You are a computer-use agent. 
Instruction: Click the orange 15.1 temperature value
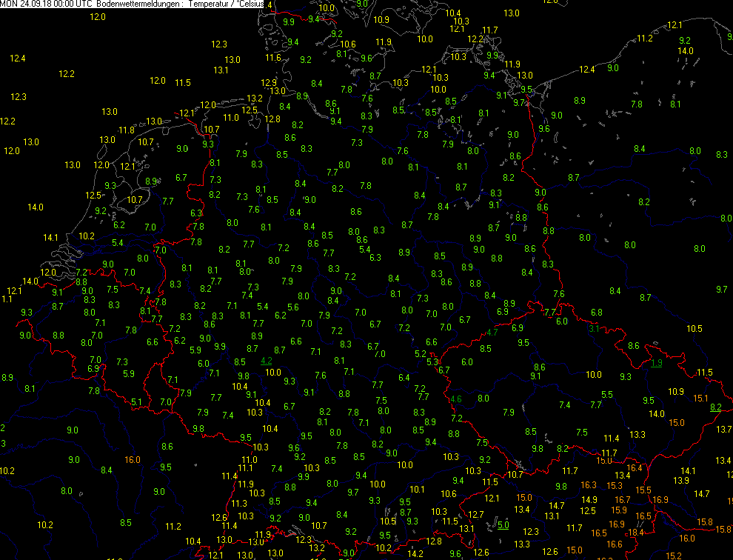(x=700, y=398)
